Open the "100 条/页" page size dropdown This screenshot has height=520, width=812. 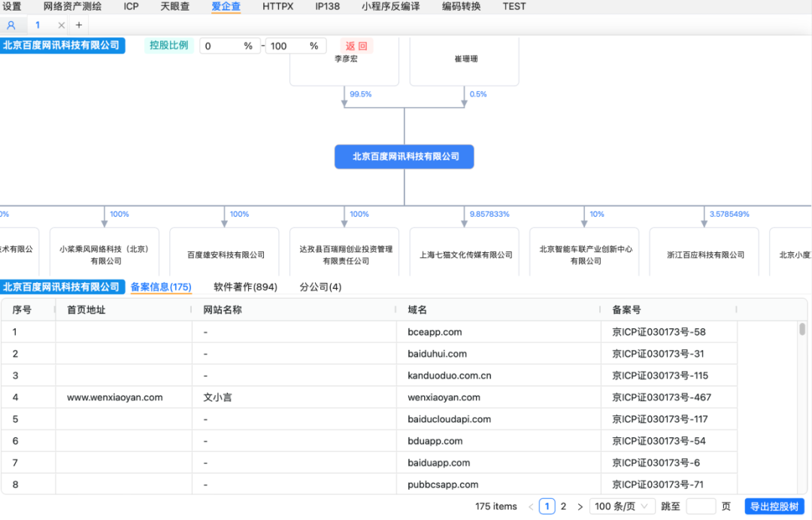[622, 506]
